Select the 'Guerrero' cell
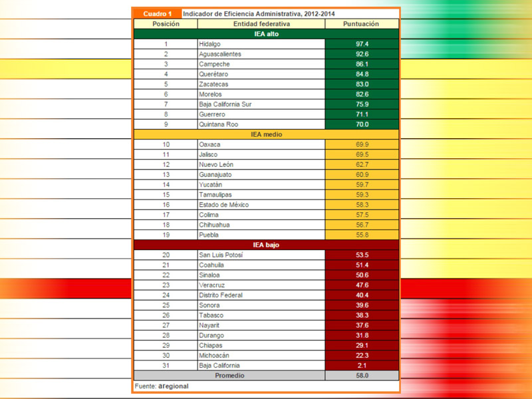The width and height of the screenshot is (532, 399). click(x=261, y=114)
